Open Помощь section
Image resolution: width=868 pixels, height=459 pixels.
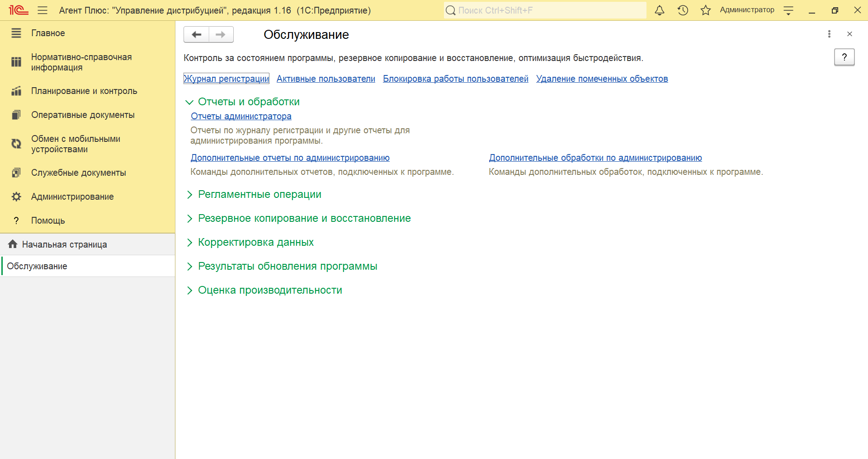[x=87, y=220]
